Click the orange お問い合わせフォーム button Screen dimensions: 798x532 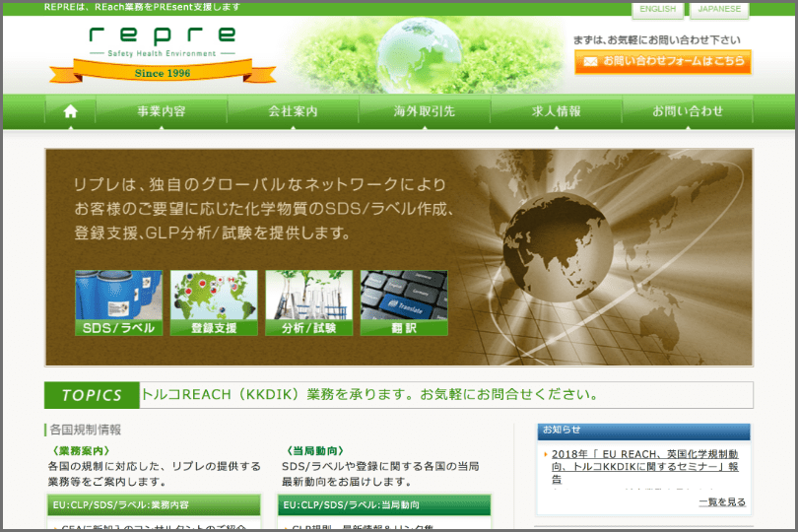pos(662,61)
